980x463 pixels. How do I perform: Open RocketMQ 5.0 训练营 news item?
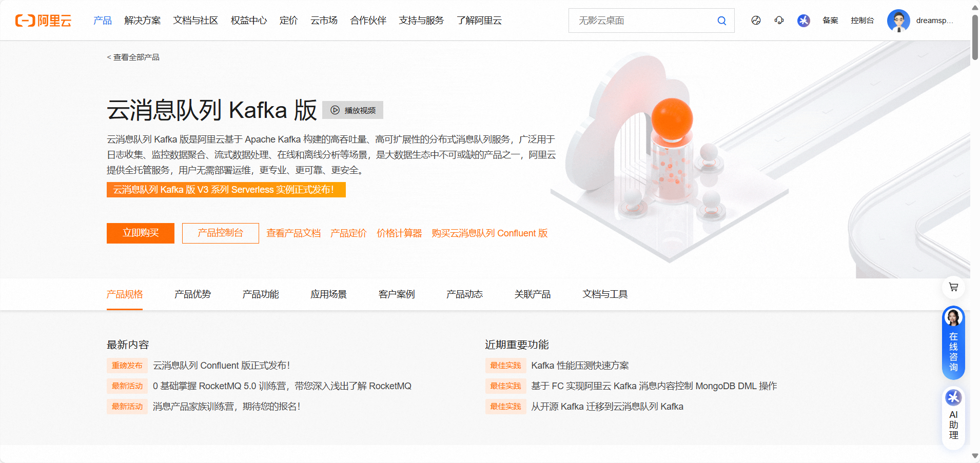[x=282, y=386]
